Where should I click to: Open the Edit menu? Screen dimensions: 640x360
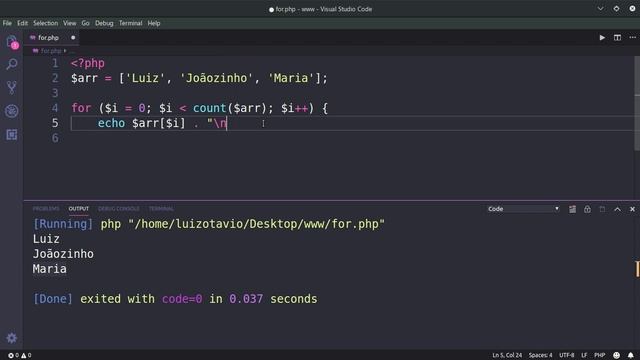pos(22,23)
